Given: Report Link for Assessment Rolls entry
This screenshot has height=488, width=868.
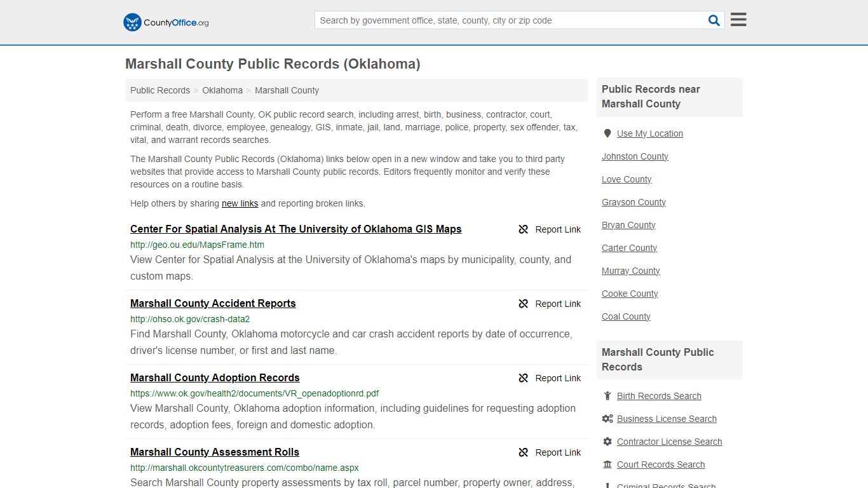Looking at the screenshot, I should point(558,452).
